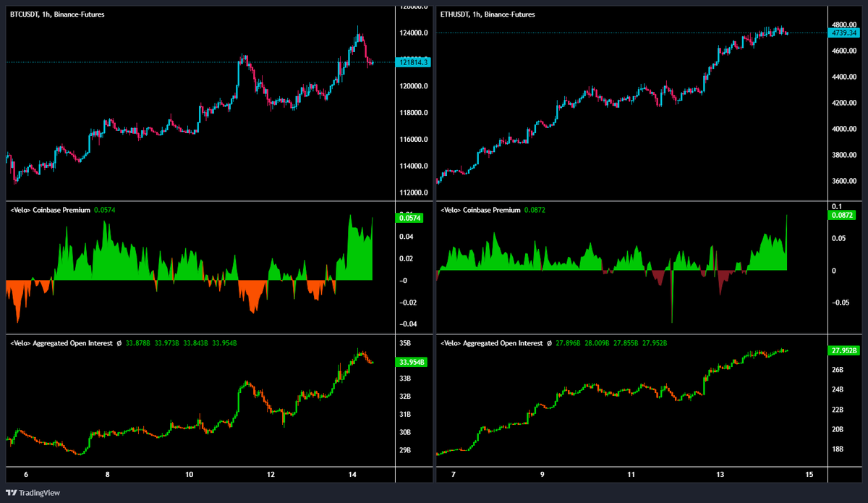Click the 30B level on the BTC open interest axis
The height and width of the screenshot is (503, 868).
(x=405, y=433)
